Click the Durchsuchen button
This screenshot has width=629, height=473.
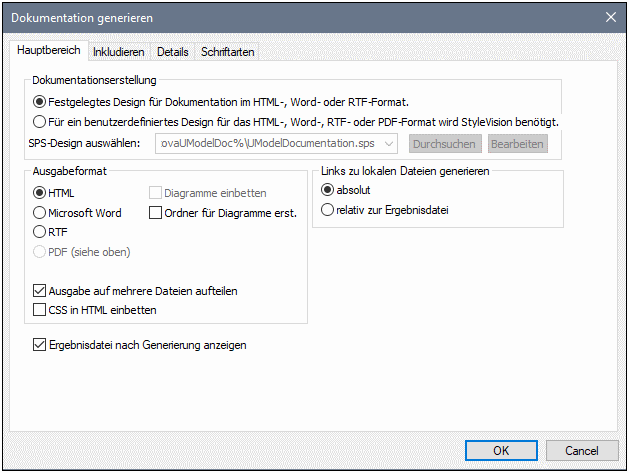444,144
